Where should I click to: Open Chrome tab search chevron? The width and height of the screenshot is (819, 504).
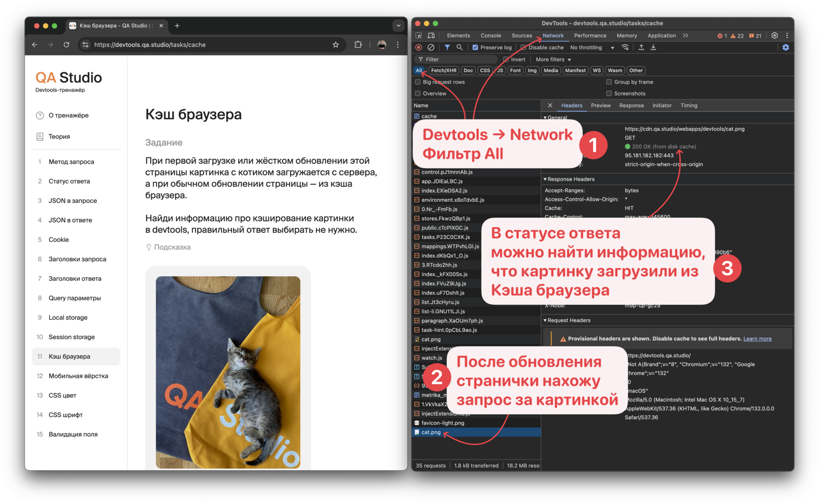(x=398, y=25)
